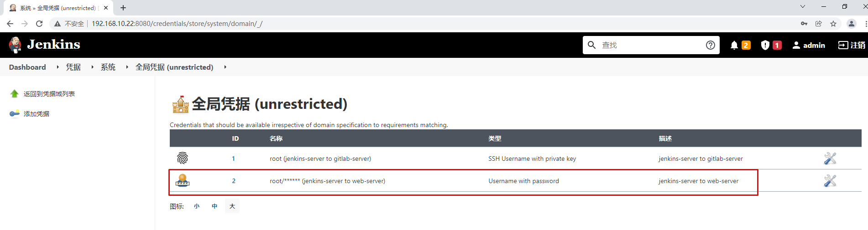Click the search help question mark icon
Image resolution: width=868 pixels, height=230 pixels.
710,45
